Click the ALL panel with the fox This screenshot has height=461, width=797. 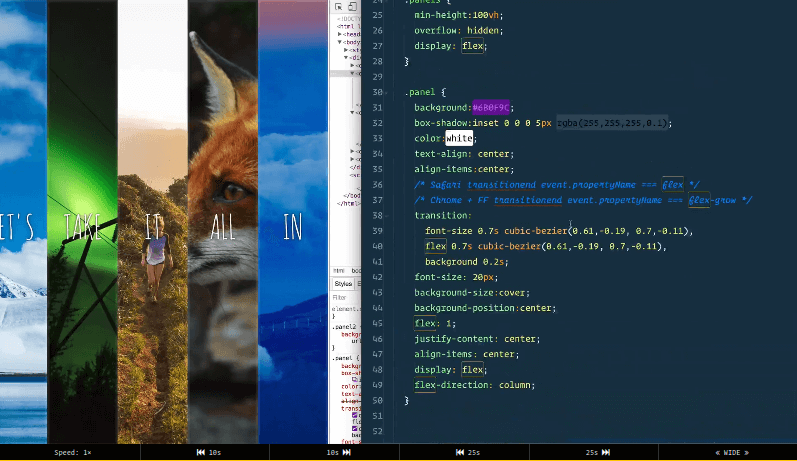point(223,222)
